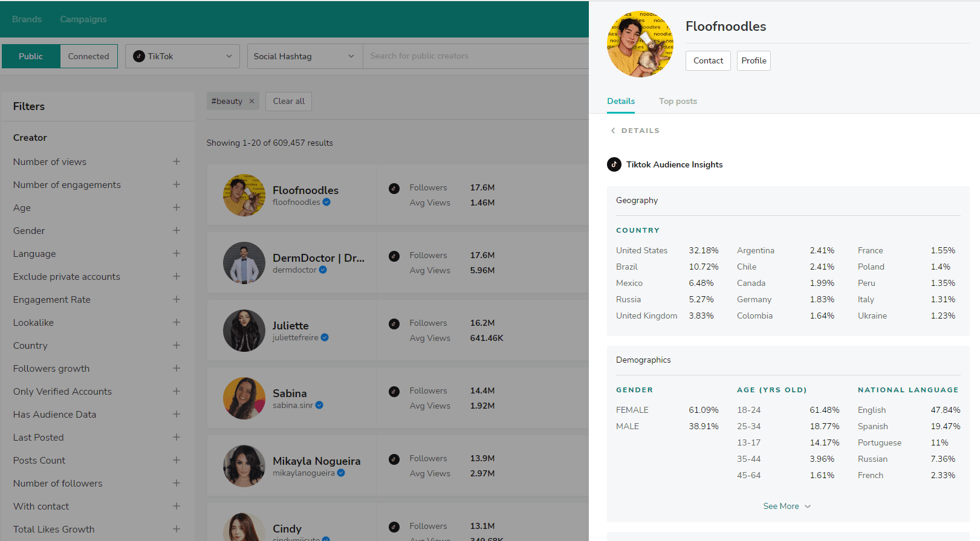The image size is (980, 541).
Task: Click the back chevron beside DETAILS
Action: coord(613,131)
